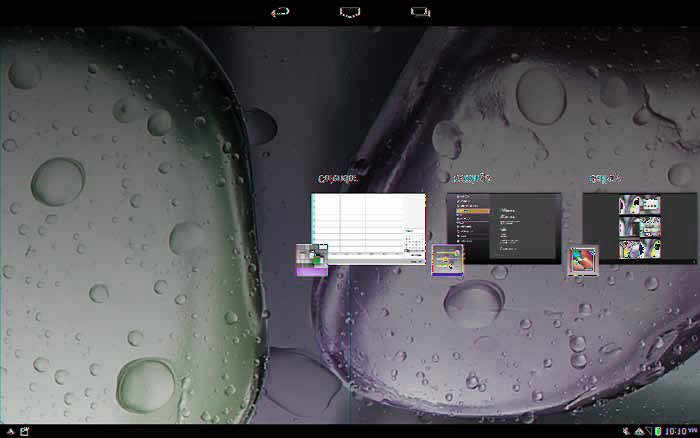Select the Gallery title label
Image resolution: width=700 pixels, height=438 pixels.
605,178
